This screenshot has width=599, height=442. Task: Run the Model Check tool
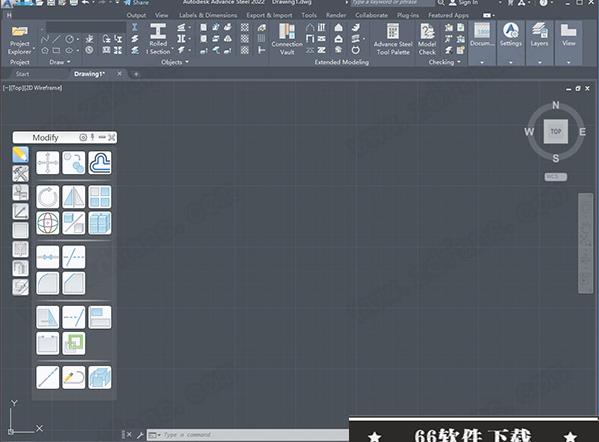point(427,39)
